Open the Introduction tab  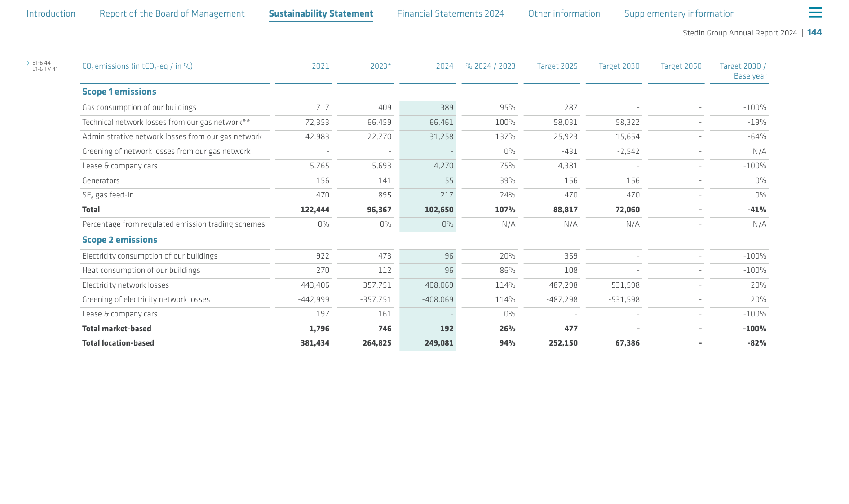point(51,14)
